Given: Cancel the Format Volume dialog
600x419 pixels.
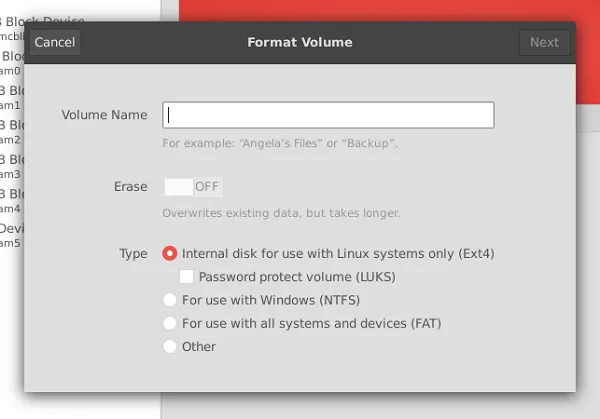Looking at the screenshot, I should (x=55, y=42).
